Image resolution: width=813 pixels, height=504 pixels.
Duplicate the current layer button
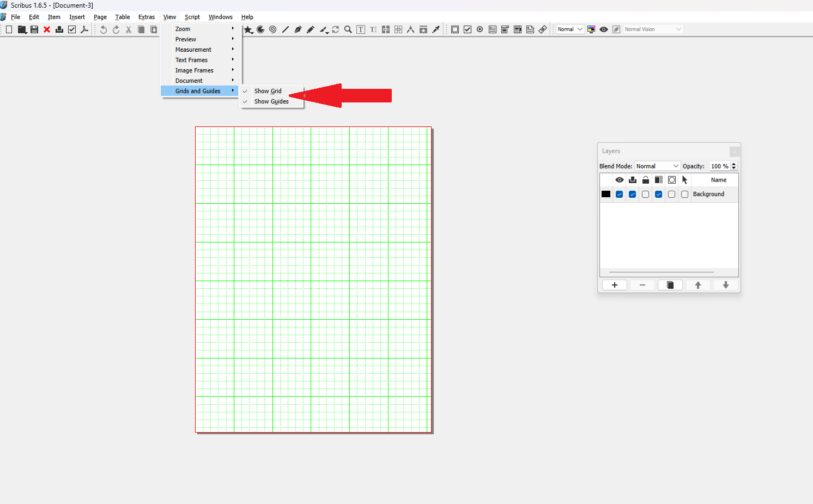[x=670, y=285]
